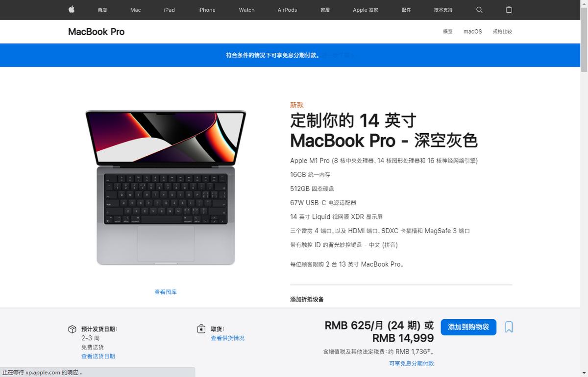Open the 商店 menu item
Image resolution: width=588 pixels, height=377 pixels.
click(102, 10)
